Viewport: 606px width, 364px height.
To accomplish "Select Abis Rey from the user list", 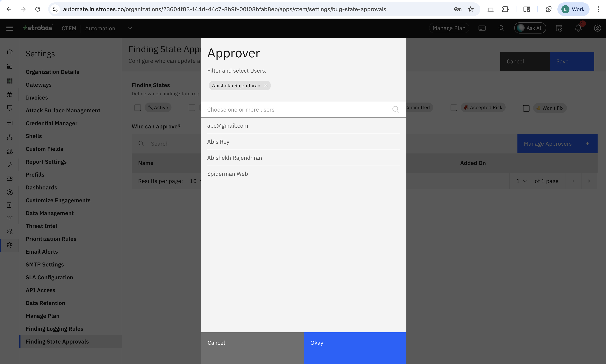I will 218,142.
